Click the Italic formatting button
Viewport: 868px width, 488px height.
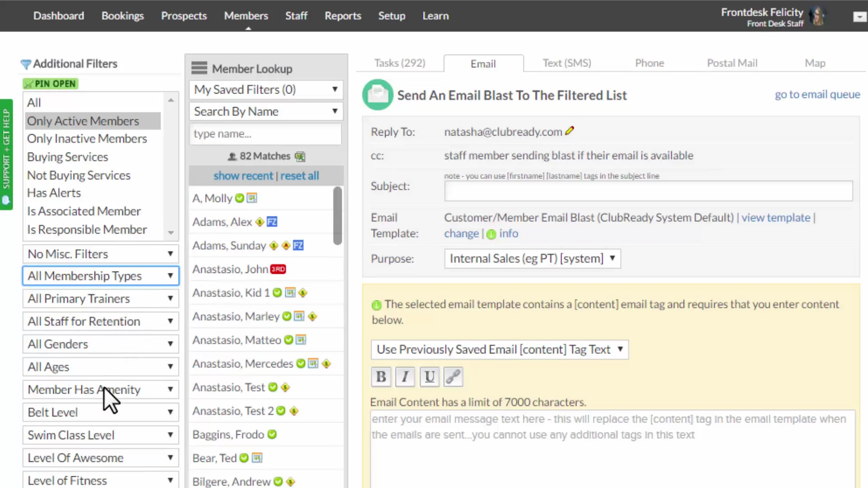tap(405, 376)
